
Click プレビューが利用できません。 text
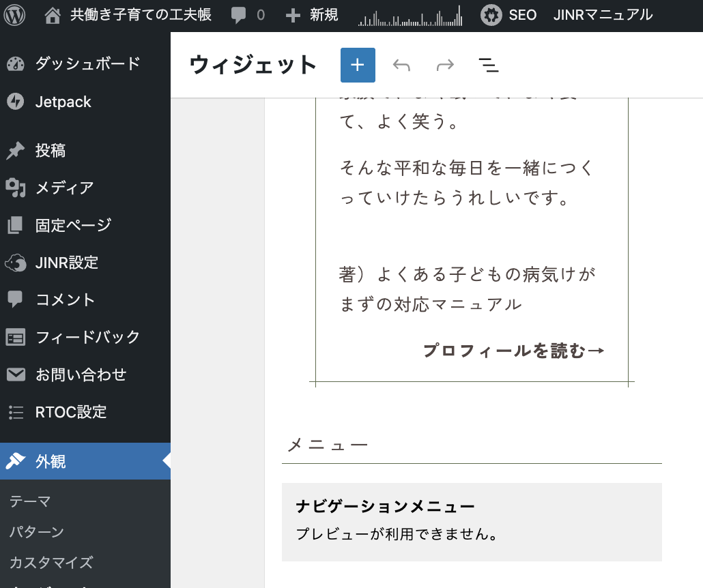[x=397, y=534]
